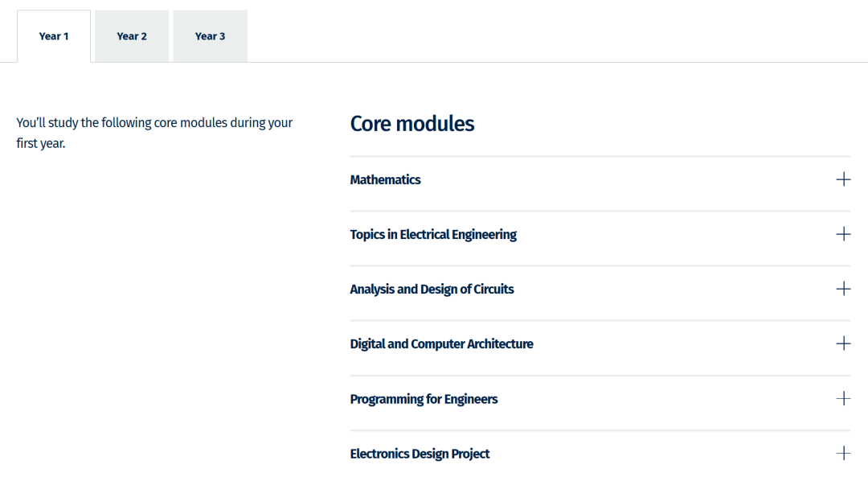
Task: Select the Year 1 tab
Action: click(54, 36)
